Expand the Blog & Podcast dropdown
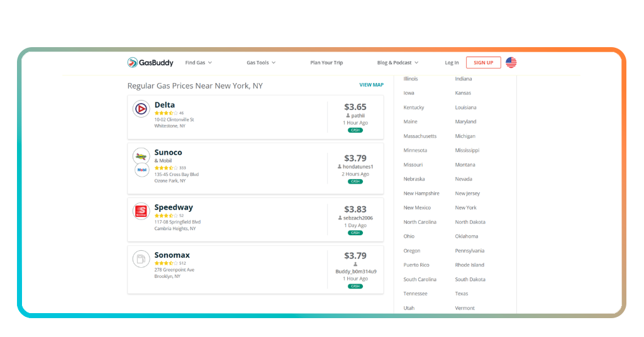The image size is (644, 337). click(x=397, y=63)
